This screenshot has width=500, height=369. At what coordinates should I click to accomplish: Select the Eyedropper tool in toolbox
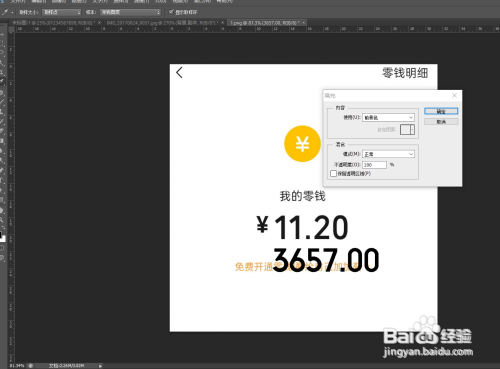pos(2,81)
